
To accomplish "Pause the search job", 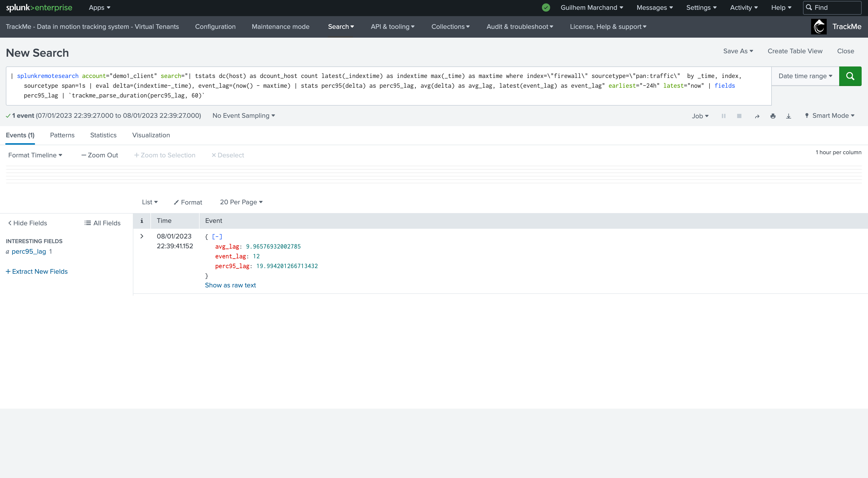I will pyautogui.click(x=723, y=116).
